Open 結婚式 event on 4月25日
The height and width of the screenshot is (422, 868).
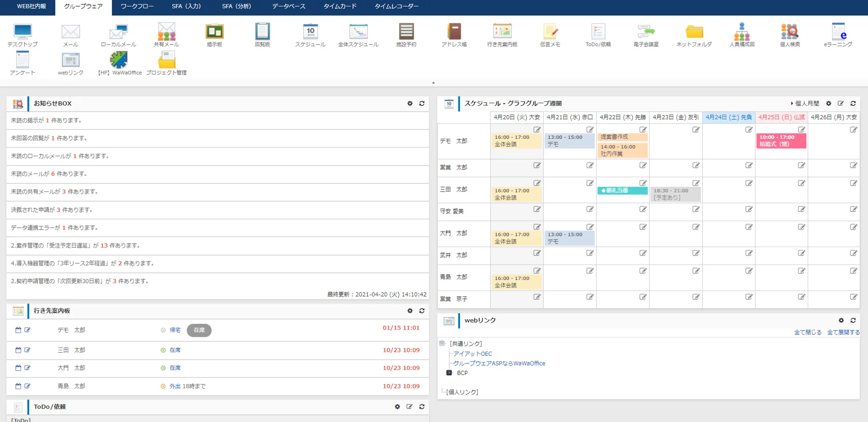tap(781, 141)
